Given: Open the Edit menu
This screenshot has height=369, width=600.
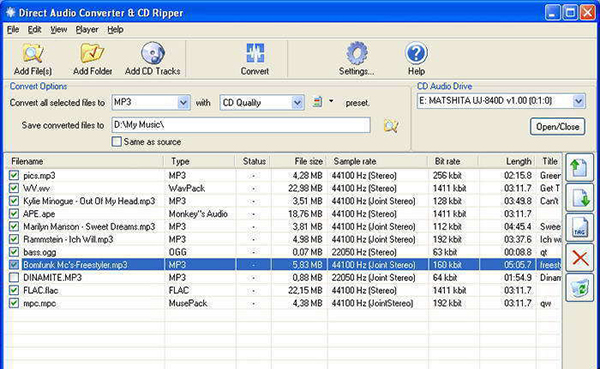Looking at the screenshot, I should pos(34,29).
